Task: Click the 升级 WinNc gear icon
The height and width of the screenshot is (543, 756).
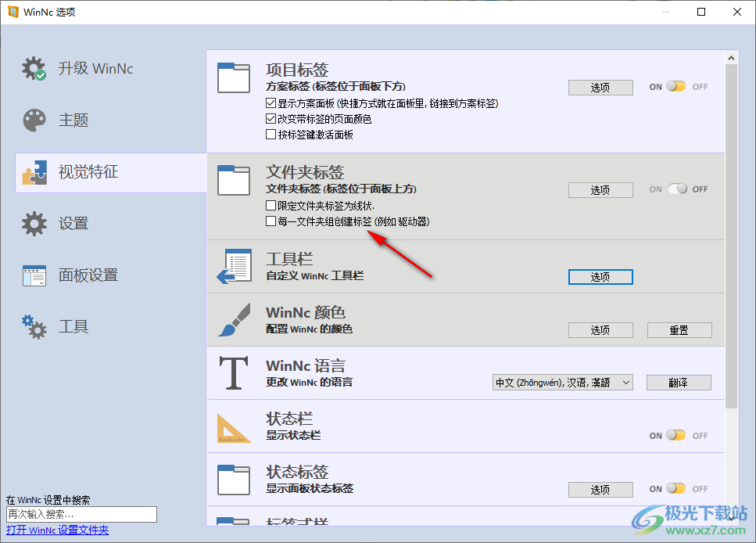Action: (34, 68)
